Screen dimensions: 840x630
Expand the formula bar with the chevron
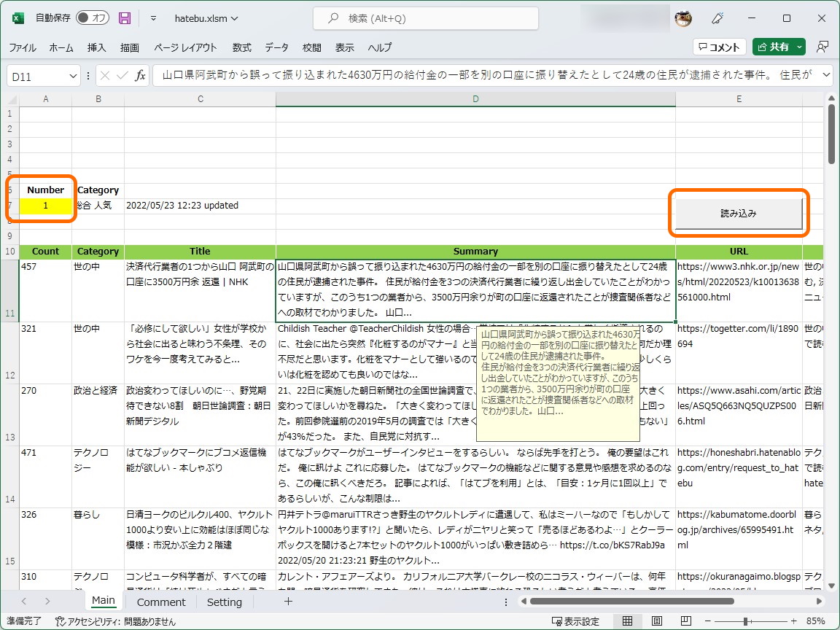pos(825,75)
